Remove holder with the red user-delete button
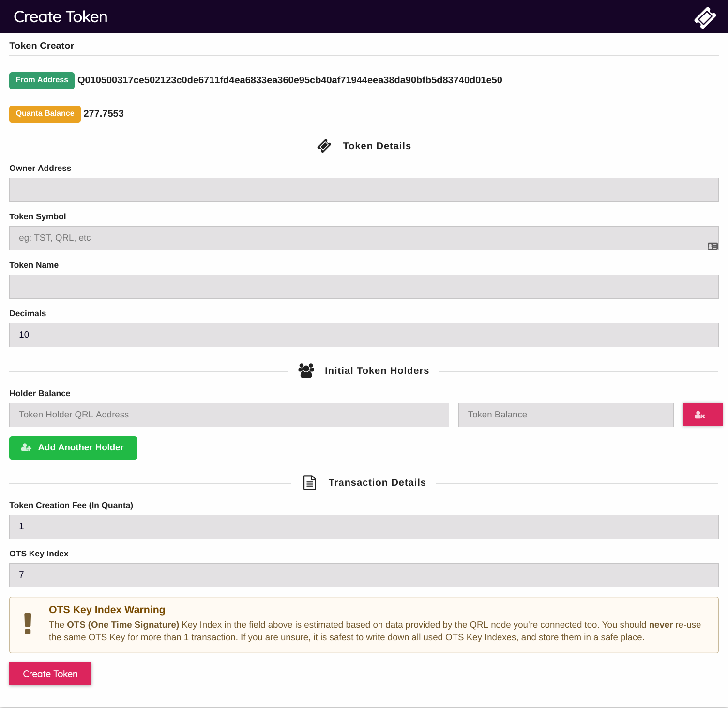Image resolution: width=728 pixels, height=708 pixels. tap(702, 415)
